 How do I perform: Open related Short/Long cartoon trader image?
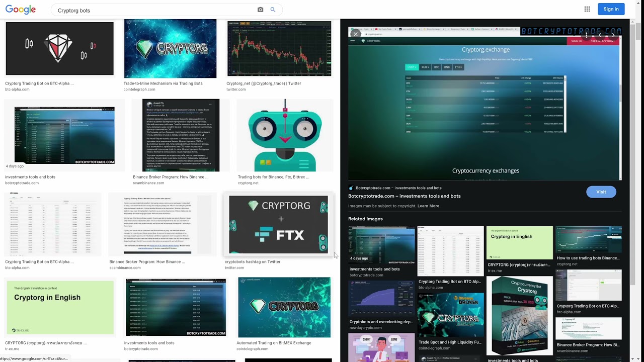381,347
